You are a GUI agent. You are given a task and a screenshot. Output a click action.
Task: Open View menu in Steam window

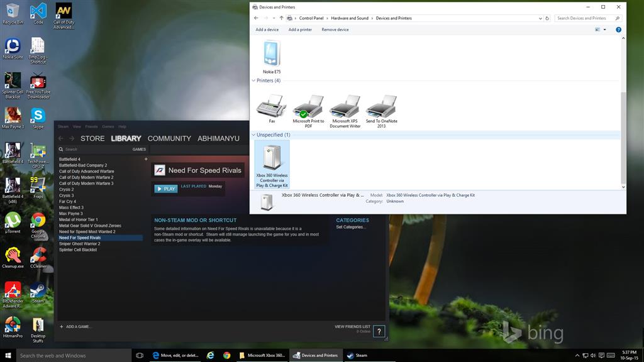pos(77,126)
